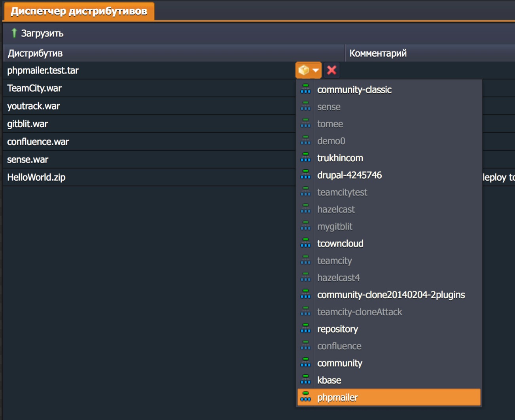515x420 pixels.
Task: Click environment icon next to sense
Action: coord(306,106)
